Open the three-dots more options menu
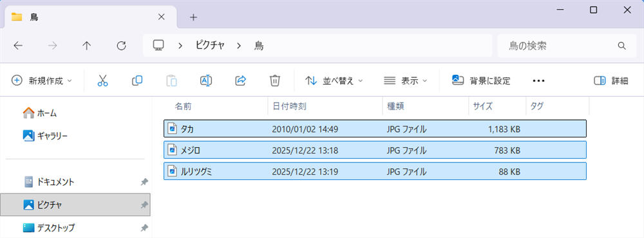Image resolution: width=644 pixels, height=238 pixels. point(538,81)
